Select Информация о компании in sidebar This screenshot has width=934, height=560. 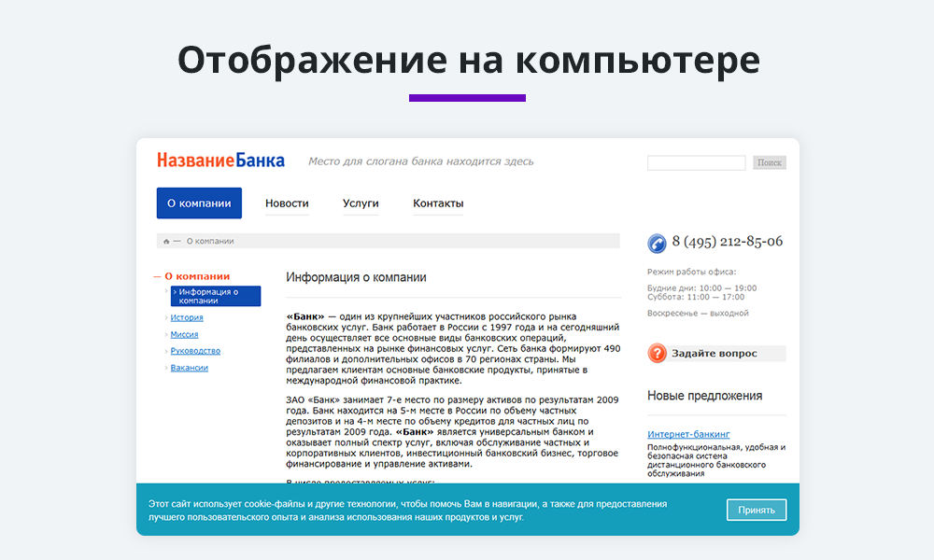[215, 296]
